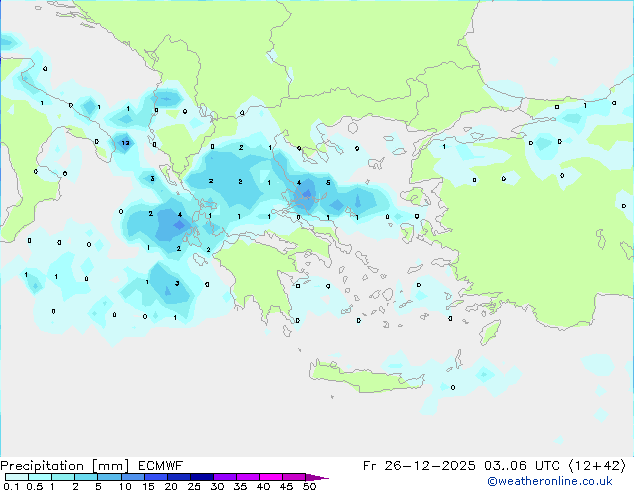Select the '03..06 UTC' time range text
Image resolution: width=634 pixels, height=490 pixels.
pyautogui.click(x=522, y=466)
